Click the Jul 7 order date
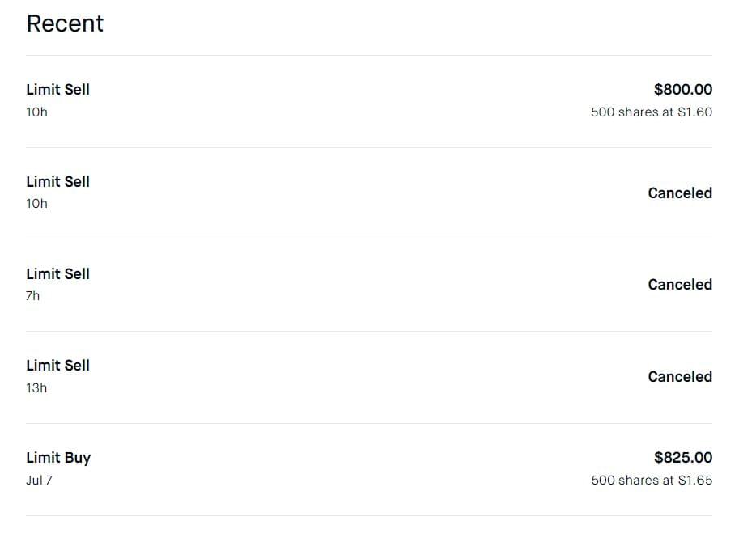Viewport: 756px width, 542px height. click(40, 481)
